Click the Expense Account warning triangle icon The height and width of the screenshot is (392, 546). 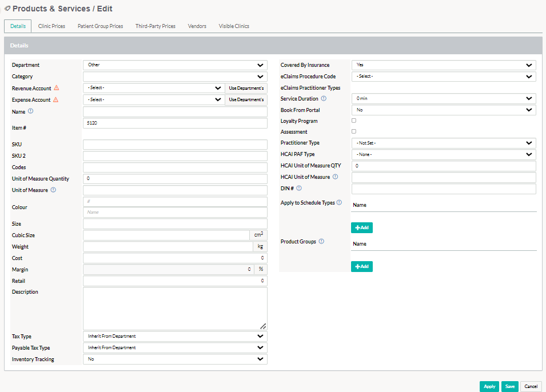[x=55, y=99]
